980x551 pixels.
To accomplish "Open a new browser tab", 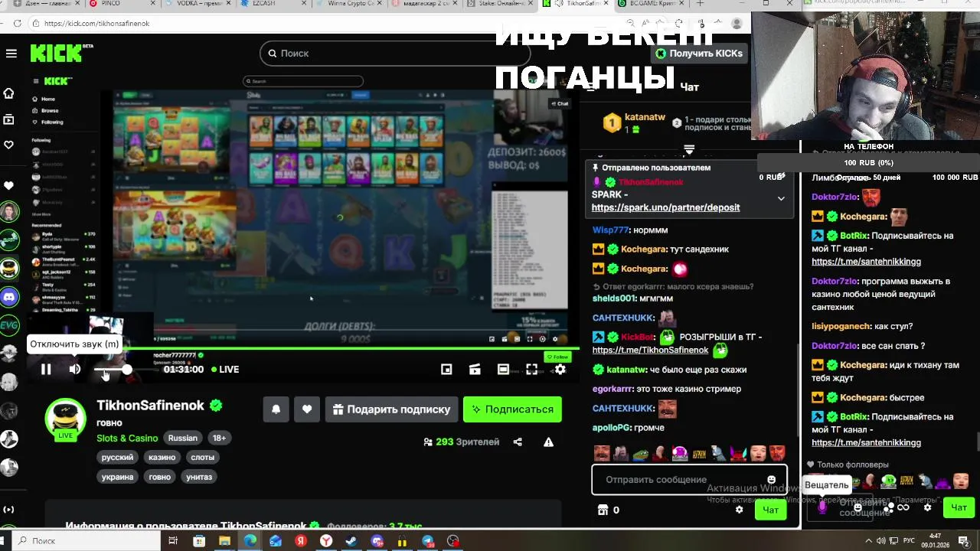I will pos(700,4).
